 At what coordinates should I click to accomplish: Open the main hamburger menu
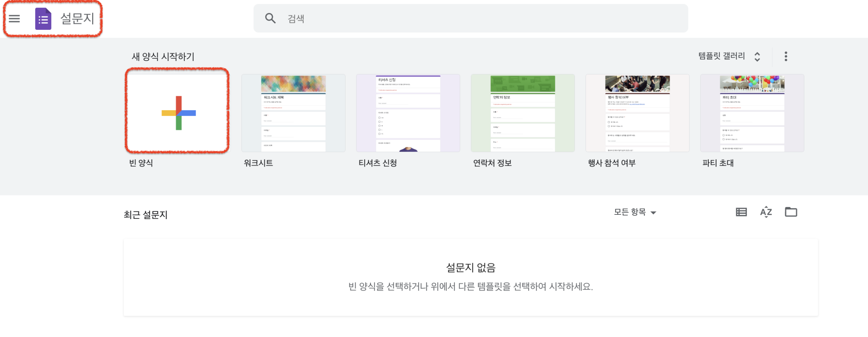14,19
